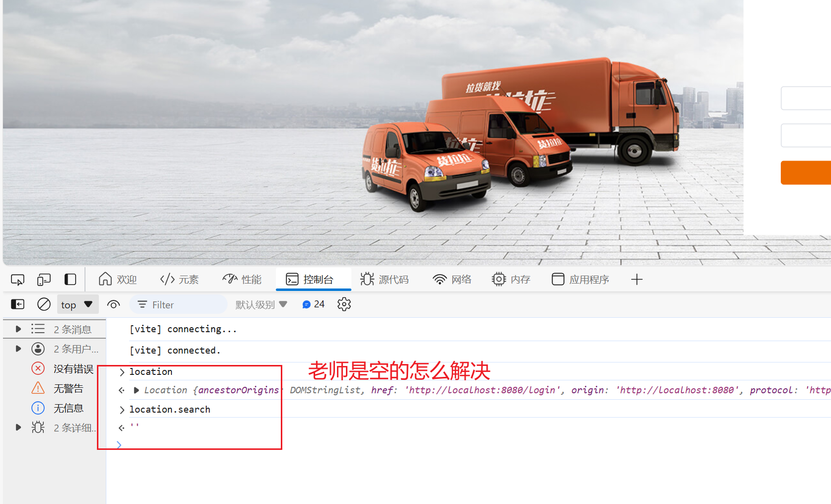
Task: Create a live expression with the eye icon
Action: [113, 304]
